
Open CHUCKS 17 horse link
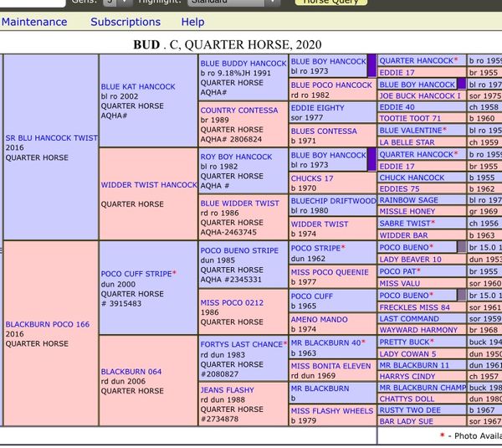[x=312, y=178]
